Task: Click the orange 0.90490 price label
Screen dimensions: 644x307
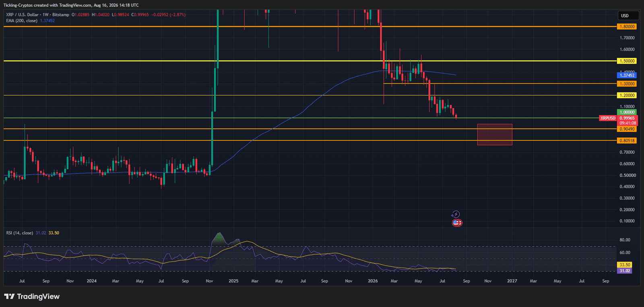Action: click(627, 129)
